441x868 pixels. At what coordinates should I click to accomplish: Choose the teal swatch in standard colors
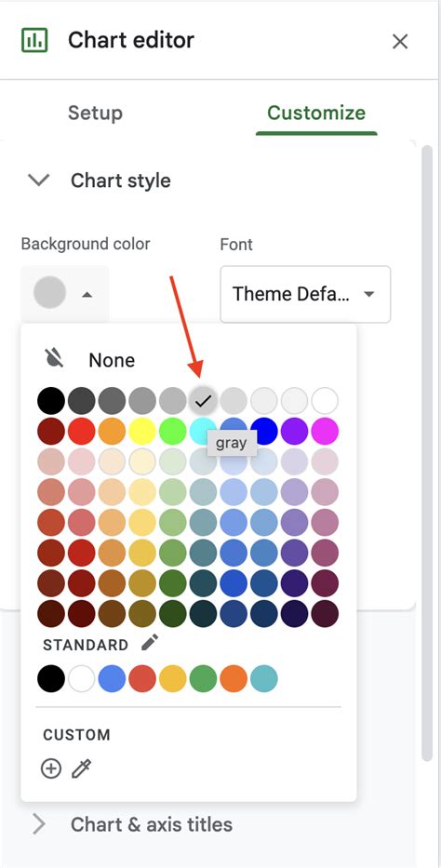264,679
